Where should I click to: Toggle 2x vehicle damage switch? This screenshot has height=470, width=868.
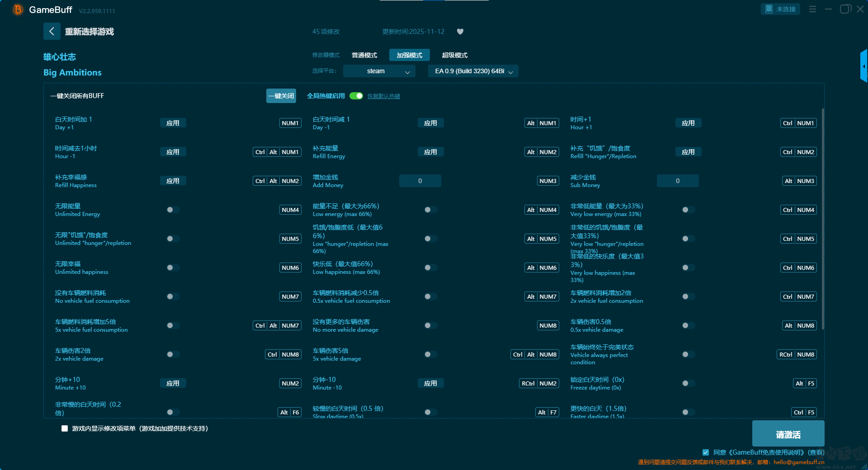(173, 354)
